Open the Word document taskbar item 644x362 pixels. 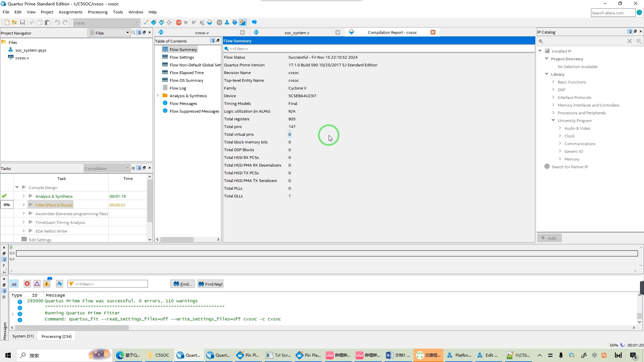coord(398,355)
